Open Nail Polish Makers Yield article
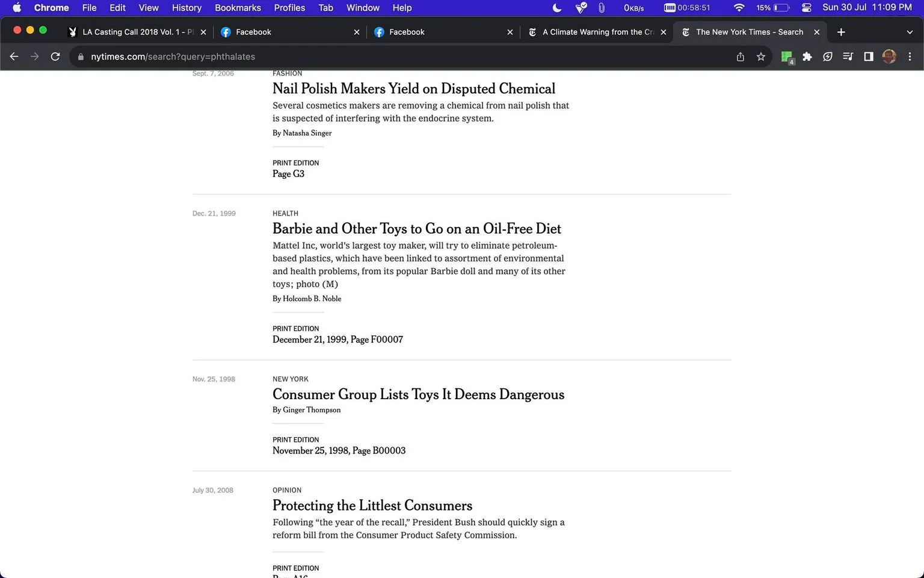Screen dimensions: 924x578 click(x=414, y=89)
